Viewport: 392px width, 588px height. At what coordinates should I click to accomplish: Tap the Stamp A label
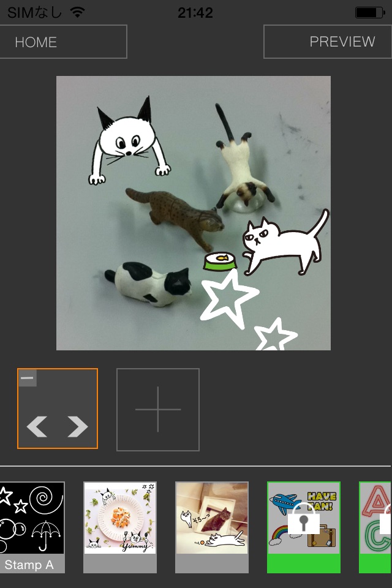29,564
